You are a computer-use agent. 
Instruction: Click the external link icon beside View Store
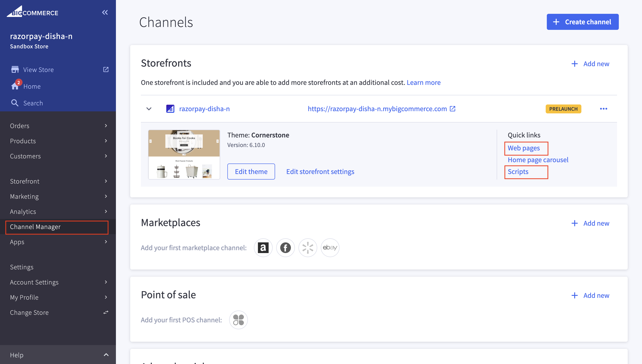[x=106, y=70]
